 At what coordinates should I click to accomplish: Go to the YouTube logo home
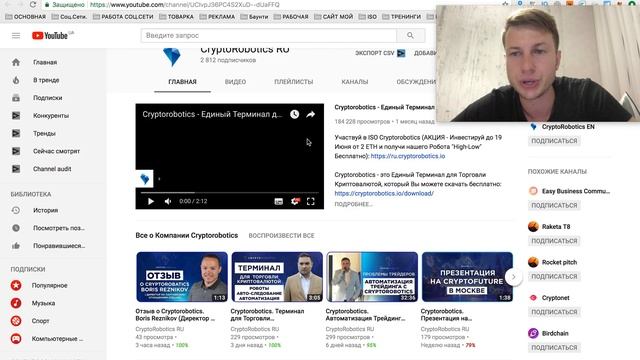tap(50, 36)
